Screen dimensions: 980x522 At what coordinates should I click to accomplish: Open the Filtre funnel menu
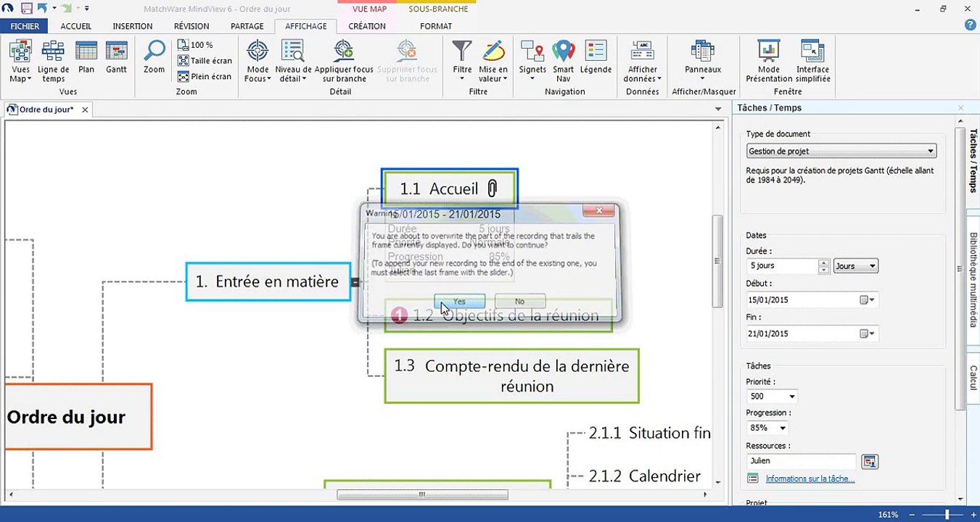tap(462, 62)
